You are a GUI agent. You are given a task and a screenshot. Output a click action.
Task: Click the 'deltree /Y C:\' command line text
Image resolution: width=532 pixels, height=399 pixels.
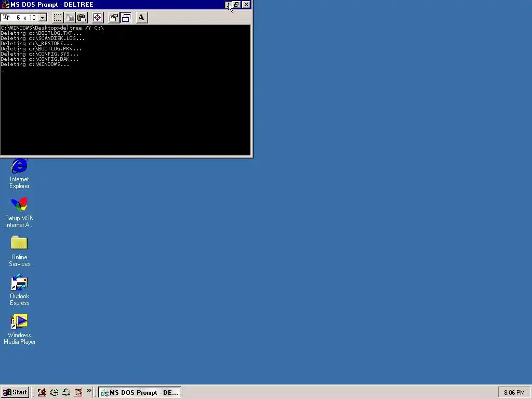click(82, 28)
